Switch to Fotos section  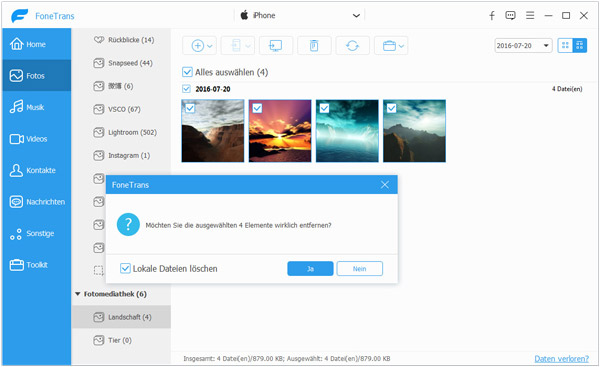36,75
